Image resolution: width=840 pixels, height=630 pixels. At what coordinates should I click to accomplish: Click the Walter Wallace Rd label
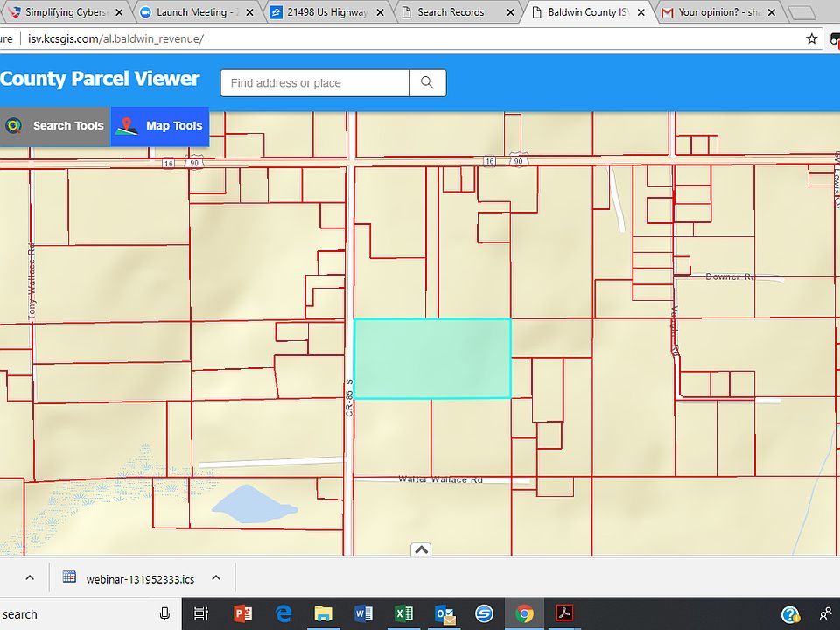coord(440,479)
